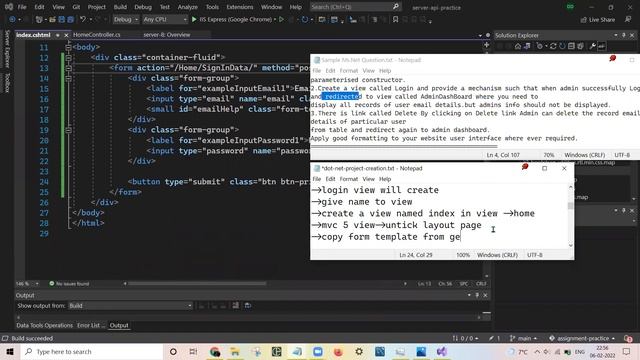Click taskbar search box Type here to search
Screen dimensions: 640x360
92,351
